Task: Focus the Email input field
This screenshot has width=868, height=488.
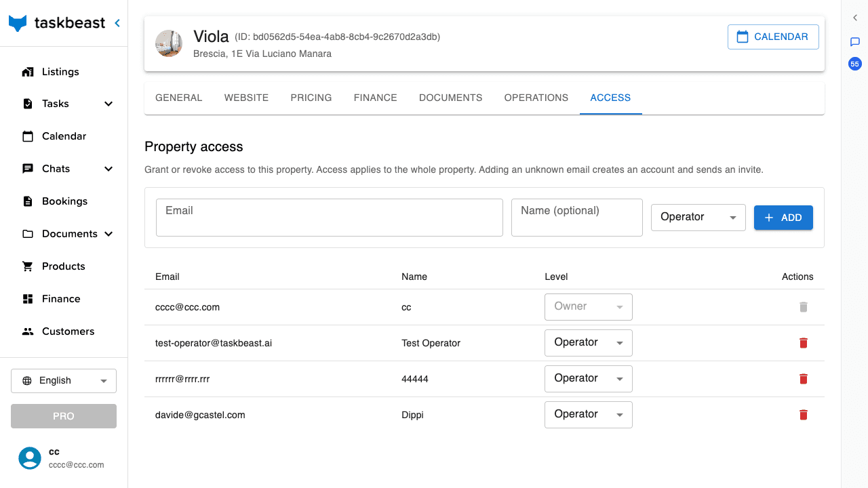Action: [330, 218]
